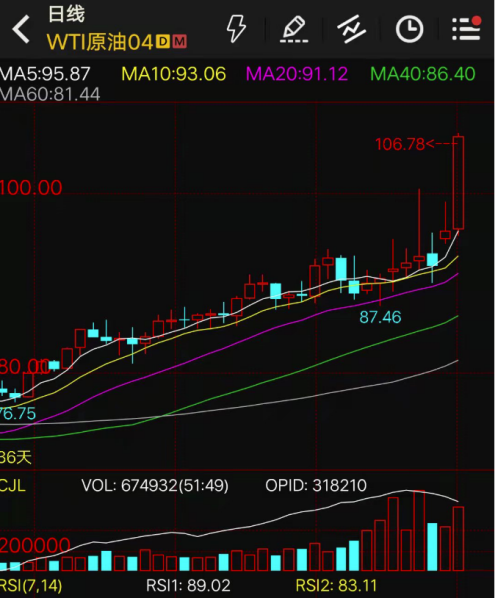Tap the MA5:95.87 indicator label

45,74
